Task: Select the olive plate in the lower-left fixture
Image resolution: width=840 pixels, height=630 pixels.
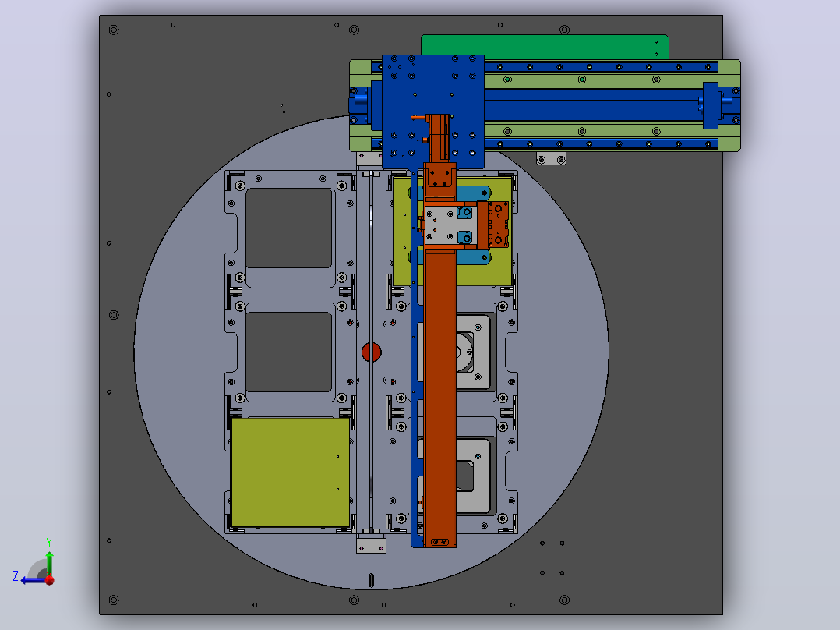Action: (291, 473)
